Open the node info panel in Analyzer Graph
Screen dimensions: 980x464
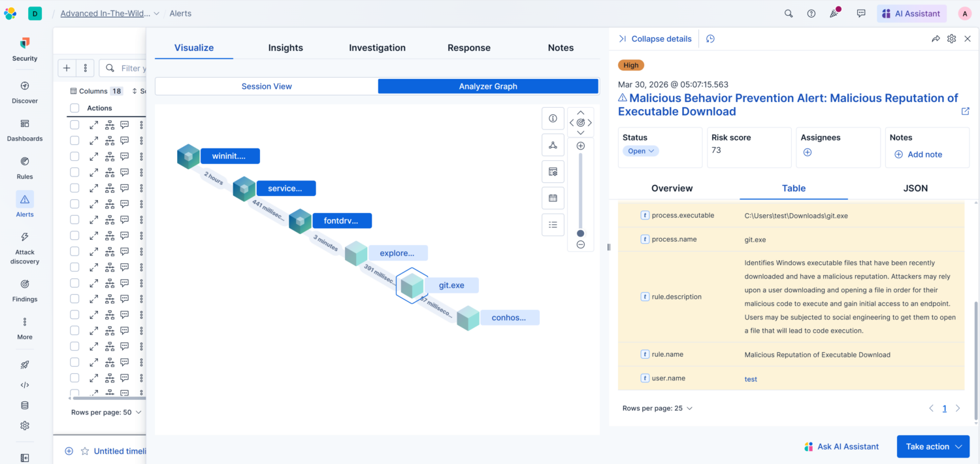[553, 118]
